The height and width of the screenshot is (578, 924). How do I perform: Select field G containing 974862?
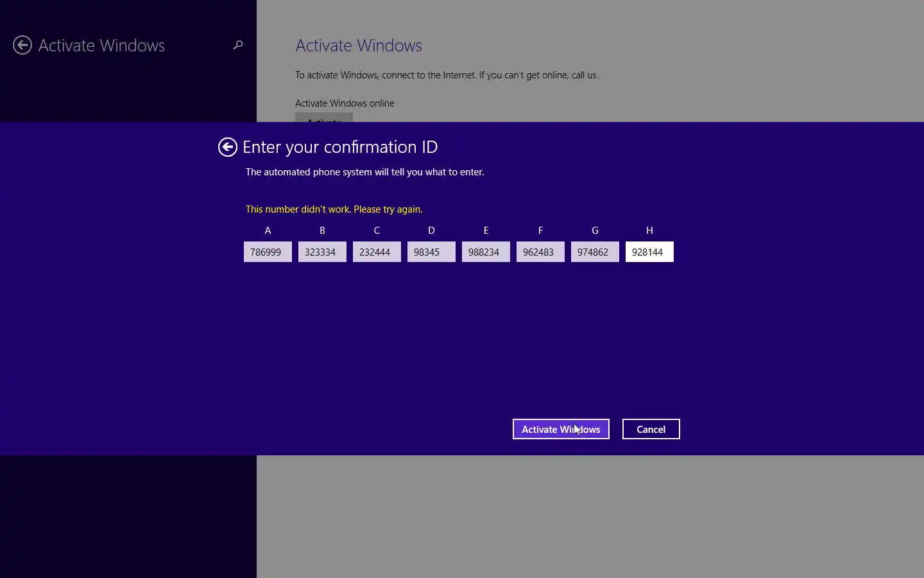[x=595, y=252]
